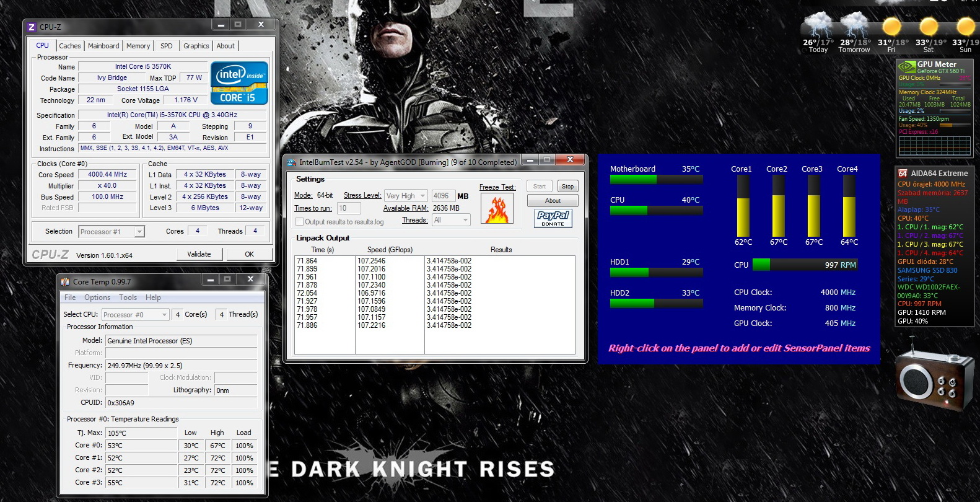Open the Help menu in Core Temp

pyautogui.click(x=153, y=297)
